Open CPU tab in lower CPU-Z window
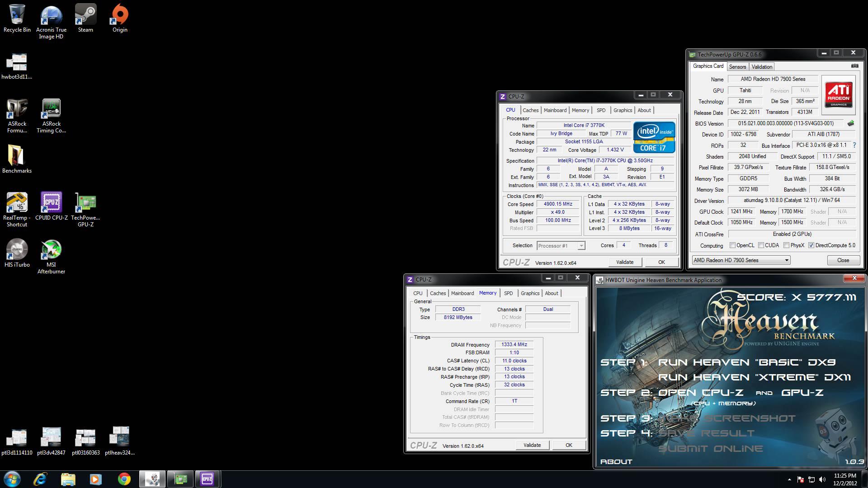Viewport: 868px width, 488px height. (418, 293)
